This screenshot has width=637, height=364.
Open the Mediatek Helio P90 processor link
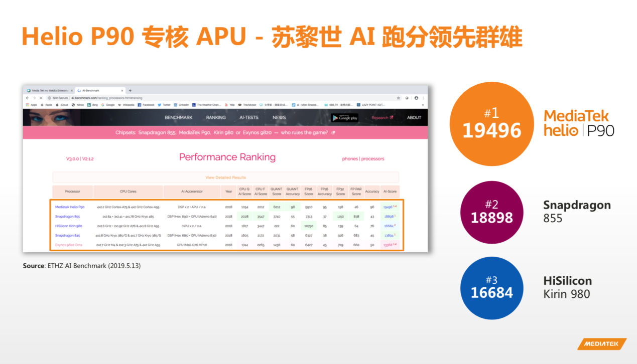pyautogui.click(x=70, y=207)
